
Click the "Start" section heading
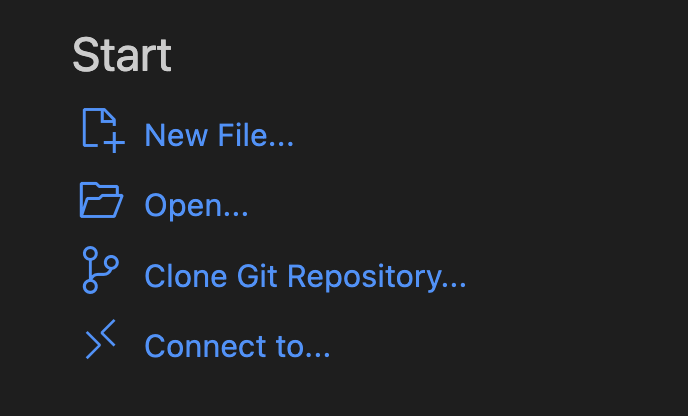(122, 55)
